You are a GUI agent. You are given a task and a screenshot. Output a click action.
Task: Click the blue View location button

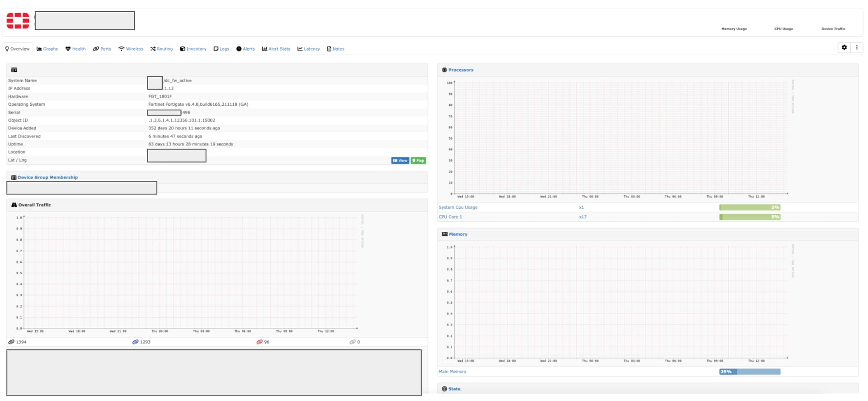click(x=400, y=160)
